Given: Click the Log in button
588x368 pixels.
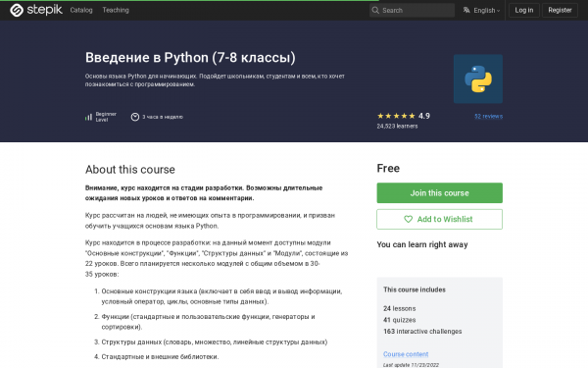Looking at the screenshot, I should (x=524, y=10).
